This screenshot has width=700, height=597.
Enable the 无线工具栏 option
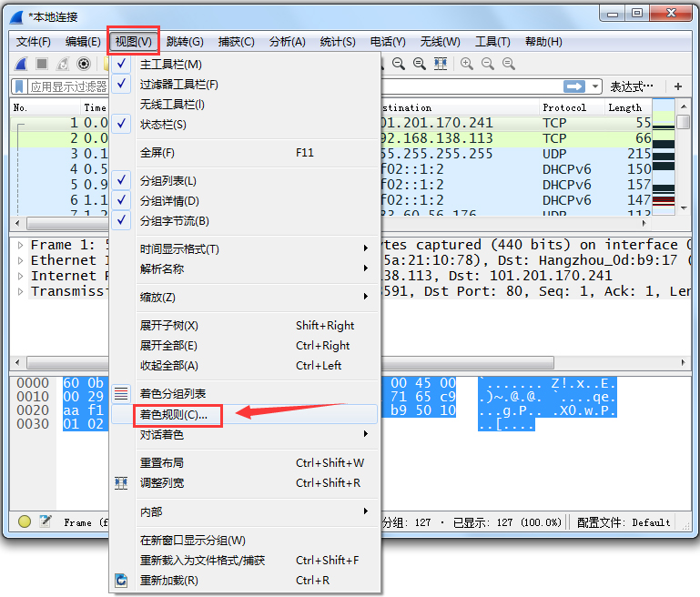point(171,104)
